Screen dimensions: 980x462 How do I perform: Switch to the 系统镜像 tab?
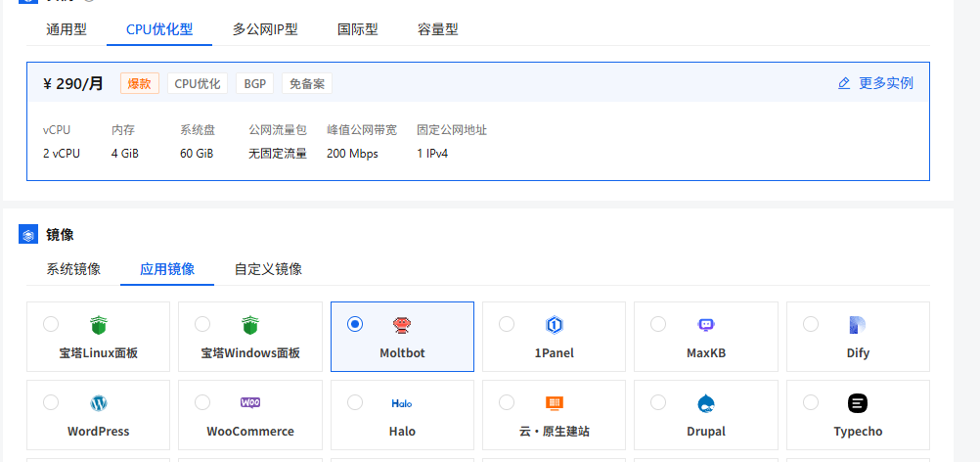pos(73,269)
